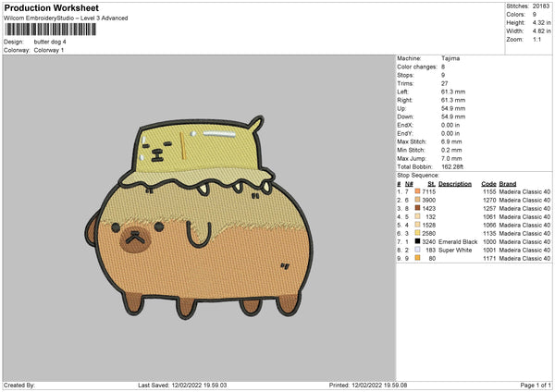Click the swatch for code 1155

coord(418,191)
